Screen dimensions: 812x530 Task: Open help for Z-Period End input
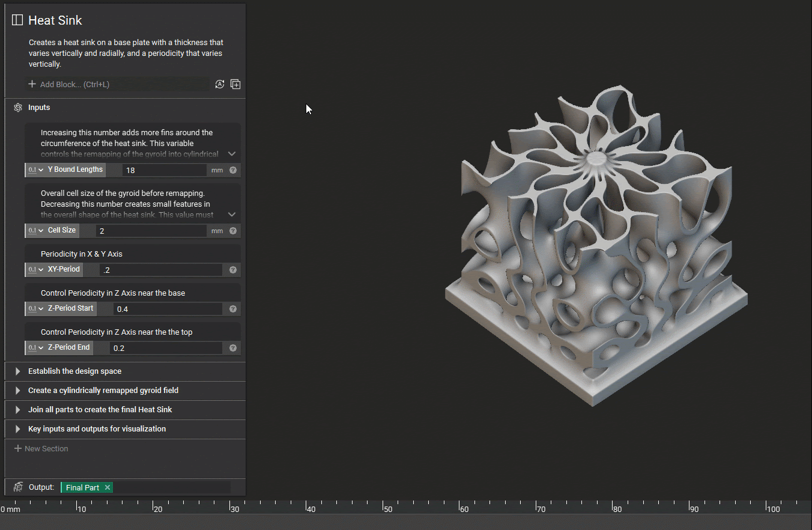point(233,348)
